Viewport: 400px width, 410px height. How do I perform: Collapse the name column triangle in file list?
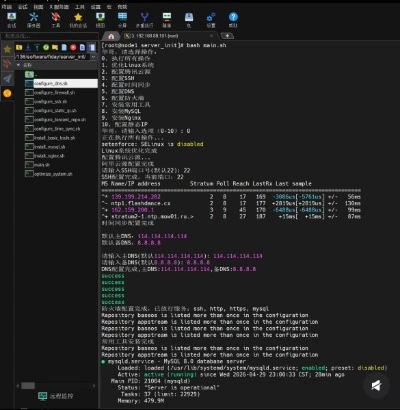(x=18, y=65)
